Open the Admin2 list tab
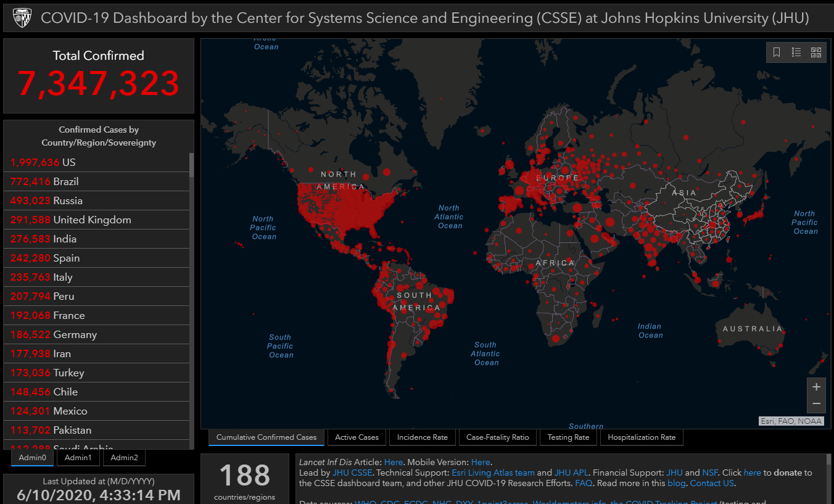834x504 pixels. [124, 458]
